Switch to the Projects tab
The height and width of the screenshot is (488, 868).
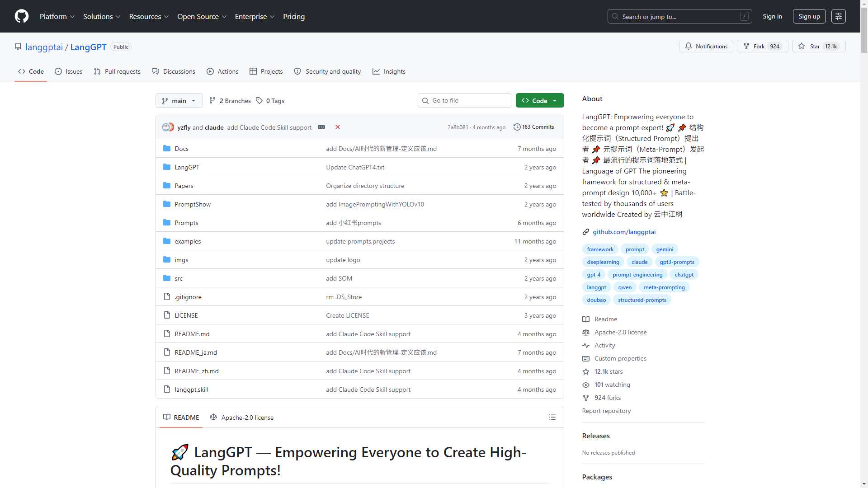(x=266, y=71)
